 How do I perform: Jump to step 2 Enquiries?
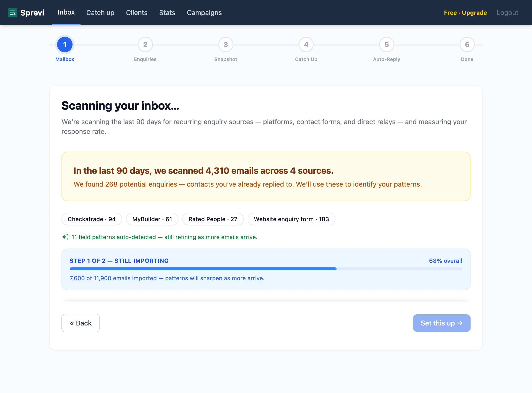pos(145,45)
